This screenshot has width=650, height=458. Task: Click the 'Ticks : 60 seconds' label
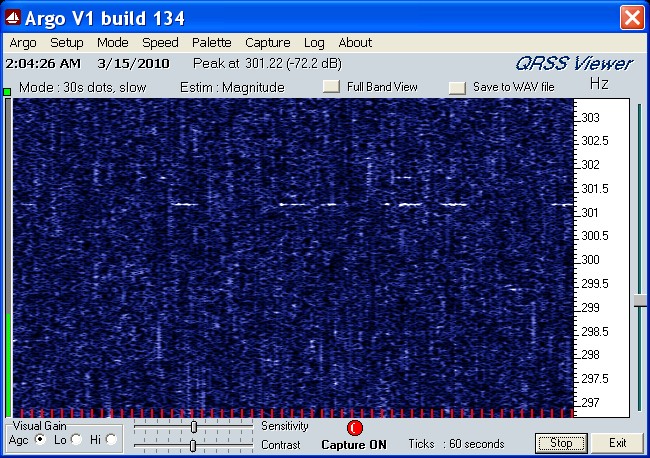click(456, 444)
